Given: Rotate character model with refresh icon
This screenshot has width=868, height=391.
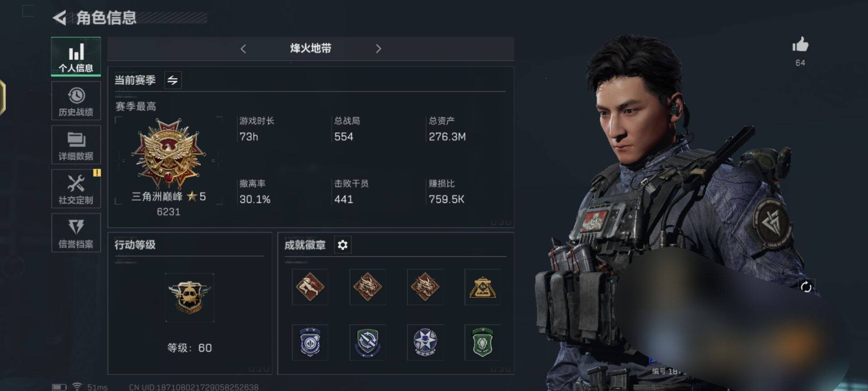Looking at the screenshot, I should (806, 287).
